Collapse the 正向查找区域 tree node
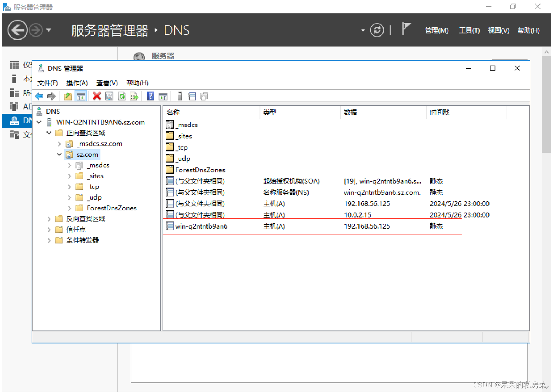 [x=49, y=133]
